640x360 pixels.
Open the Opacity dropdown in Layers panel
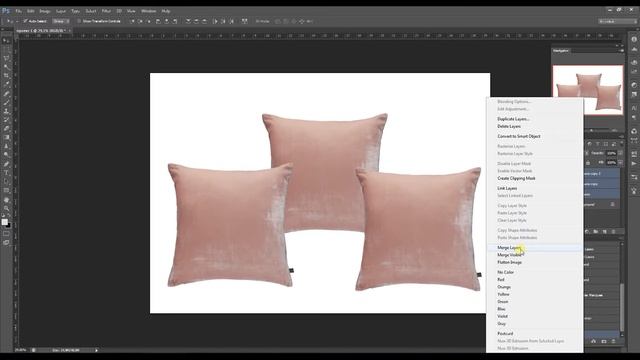[620, 153]
